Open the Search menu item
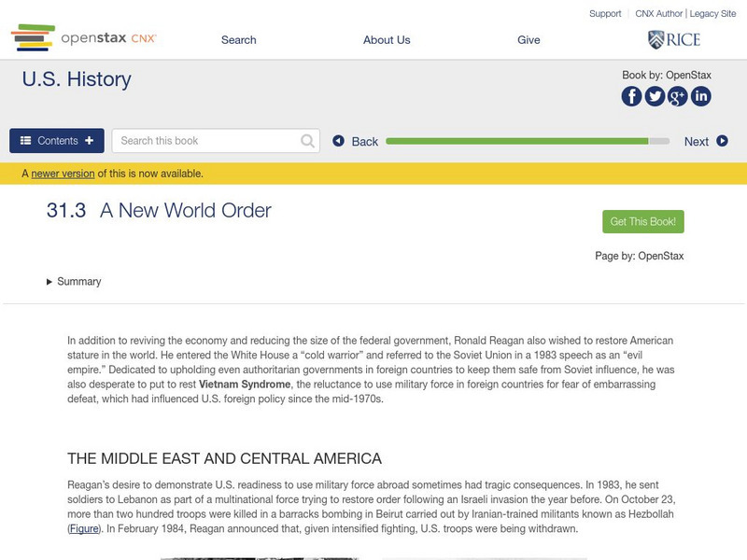747x560 pixels. (x=239, y=40)
